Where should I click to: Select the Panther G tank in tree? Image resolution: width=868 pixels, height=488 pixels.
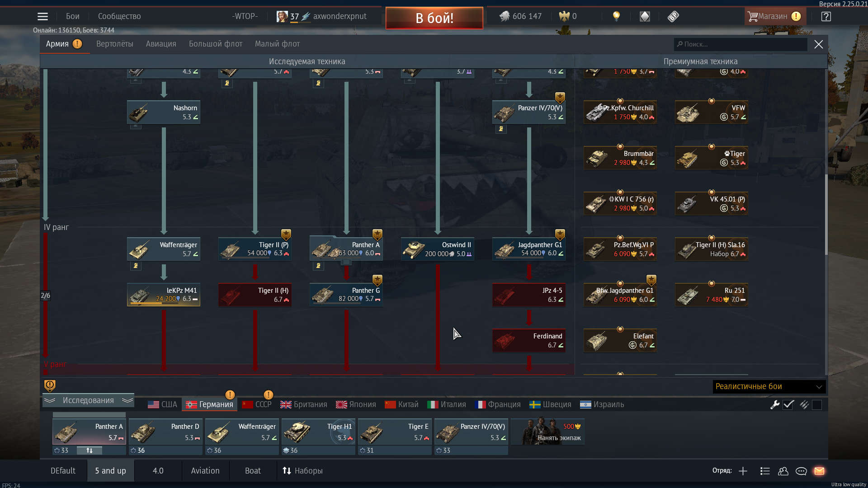coord(346,295)
